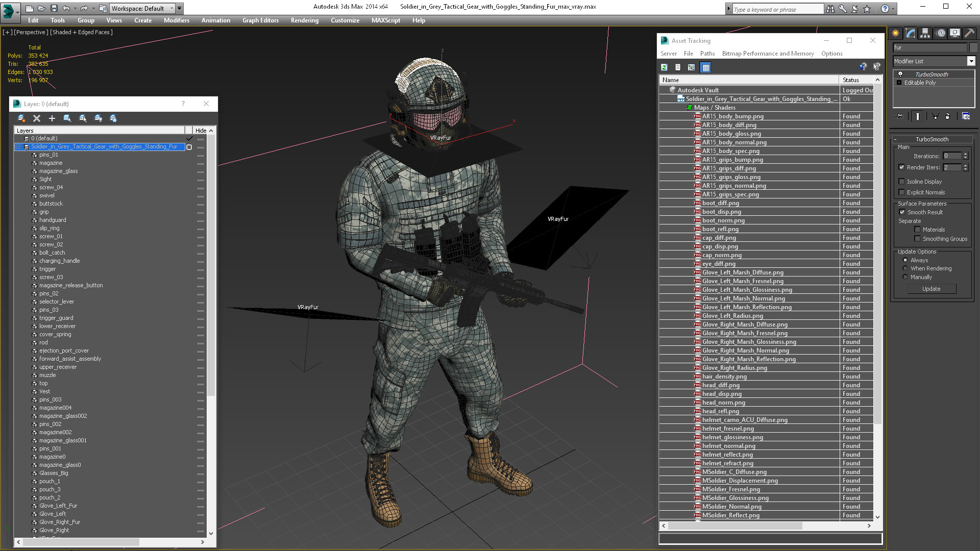Image resolution: width=980 pixels, height=551 pixels.
Task: Click Configure Modifier Sets icon
Action: coord(966,116)
